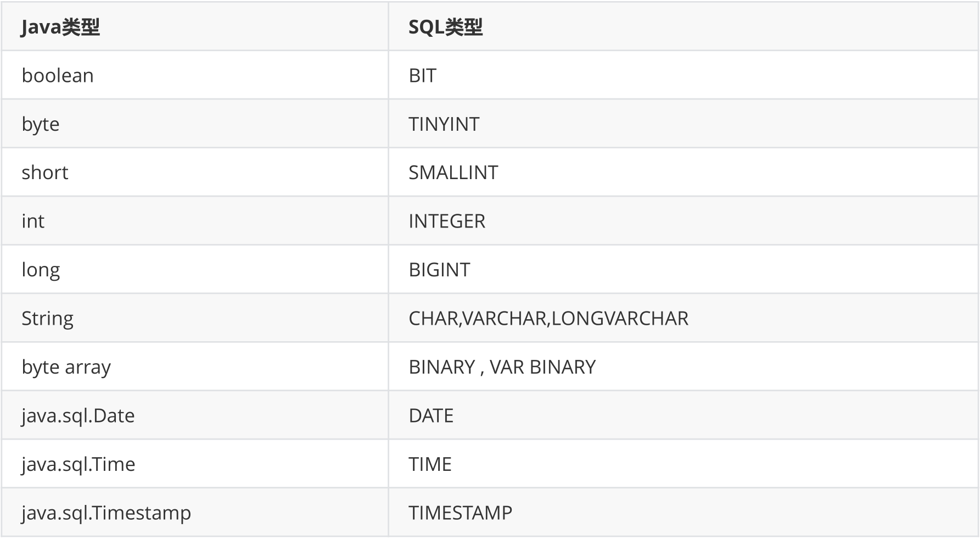This screenshot has width=980, height=539.
Task: Click the byte array cell
Action: tap(66, 366)
